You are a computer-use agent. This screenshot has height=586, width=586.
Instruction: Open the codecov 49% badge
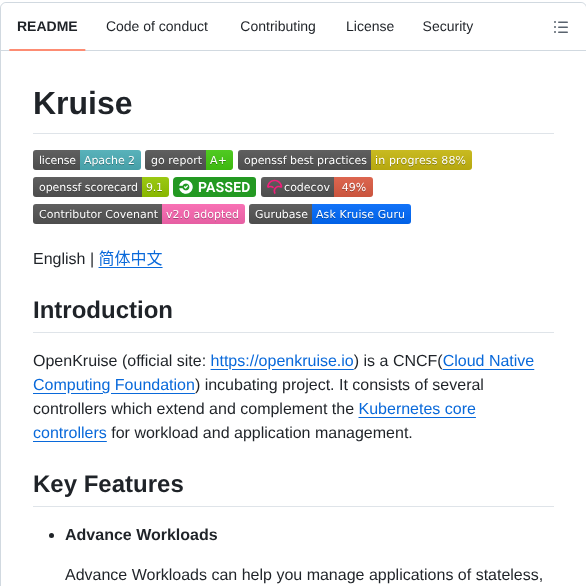point(317,187)
